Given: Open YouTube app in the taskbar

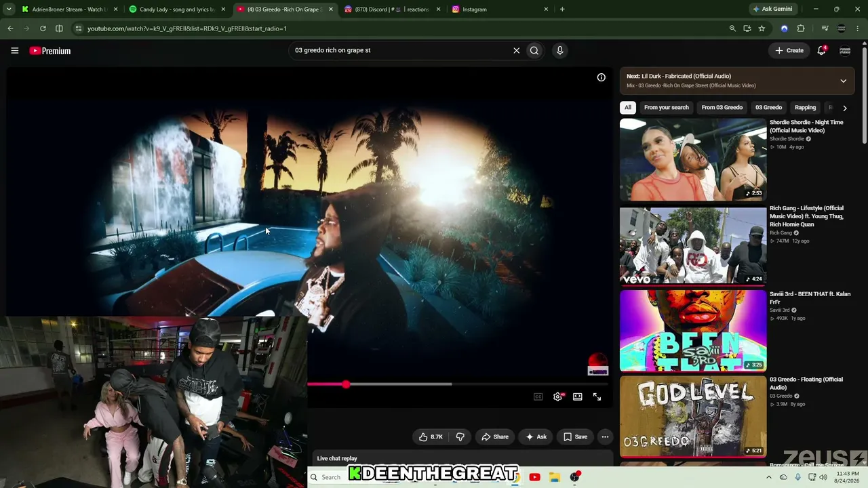Looking at the screenshot, I should pos(534,477).
